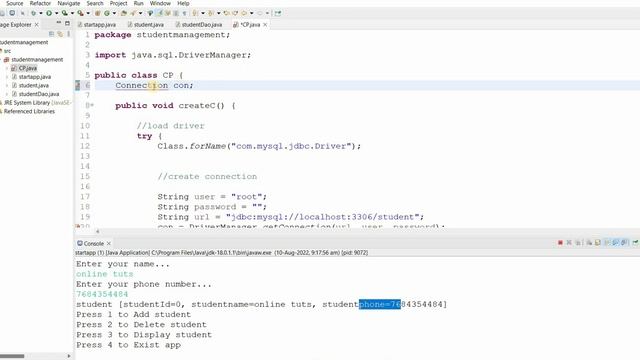The image size is (640, 360).
Task: Remove all terminated launches in console
Action: click(x=578, y=242)
